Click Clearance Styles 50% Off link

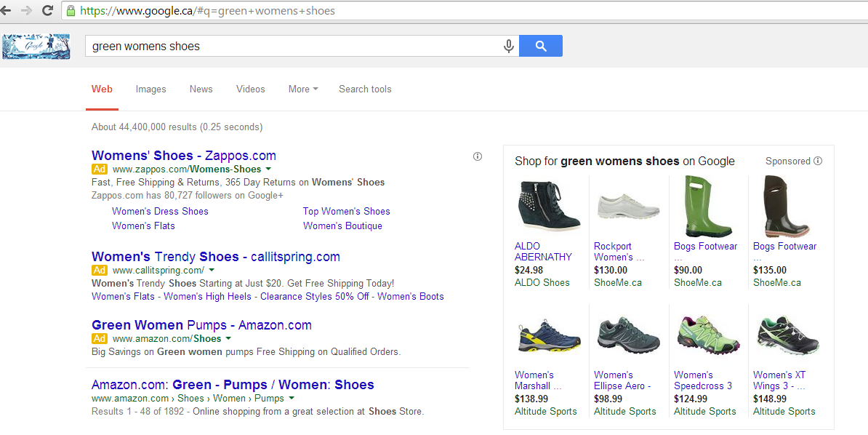[x=315, y=297]
